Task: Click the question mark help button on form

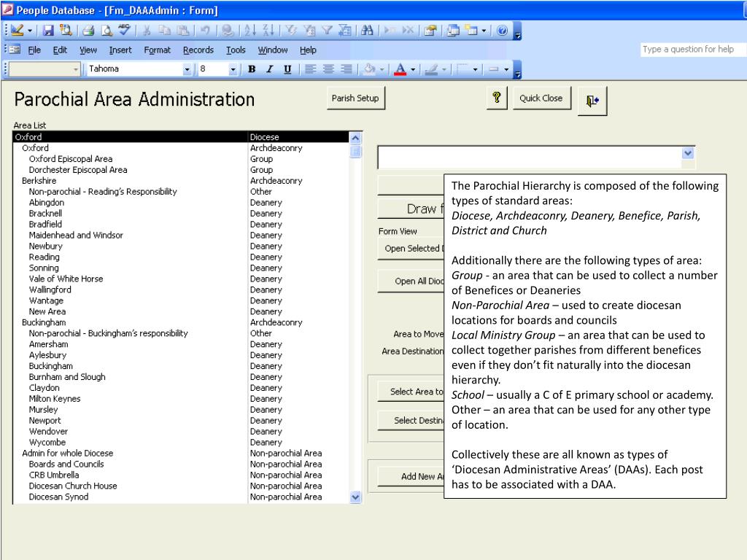Action: [497, 98]
